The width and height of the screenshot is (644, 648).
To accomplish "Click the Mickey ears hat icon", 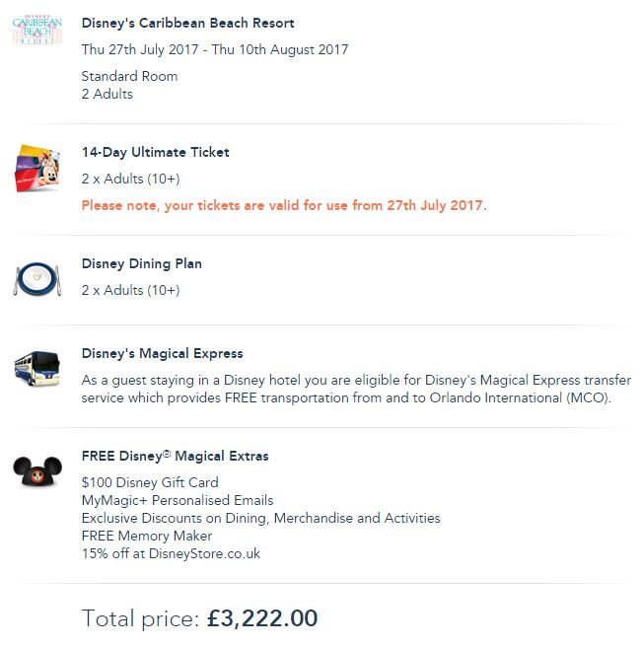I will pyautogui.click(x=37, y=469).
